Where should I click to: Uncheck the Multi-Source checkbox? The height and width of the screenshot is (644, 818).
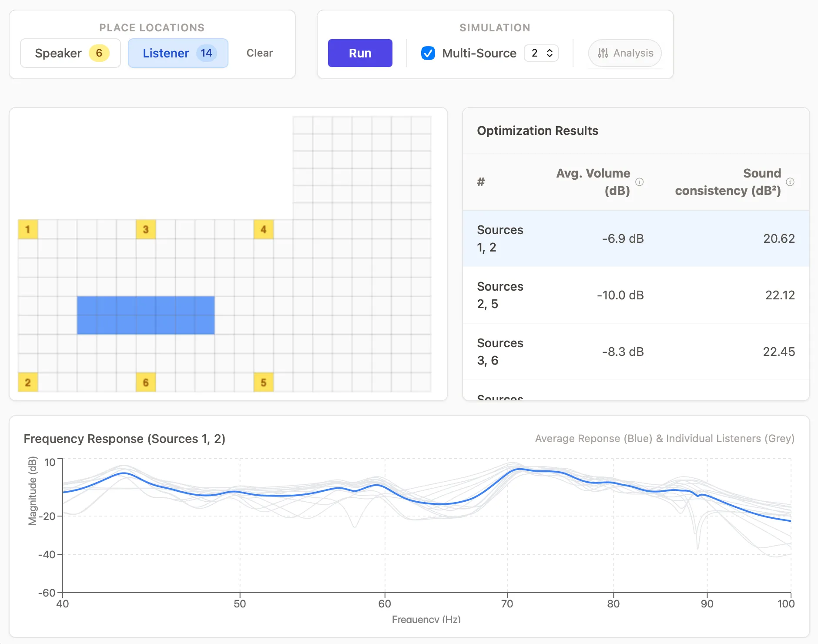pos(428,53)
